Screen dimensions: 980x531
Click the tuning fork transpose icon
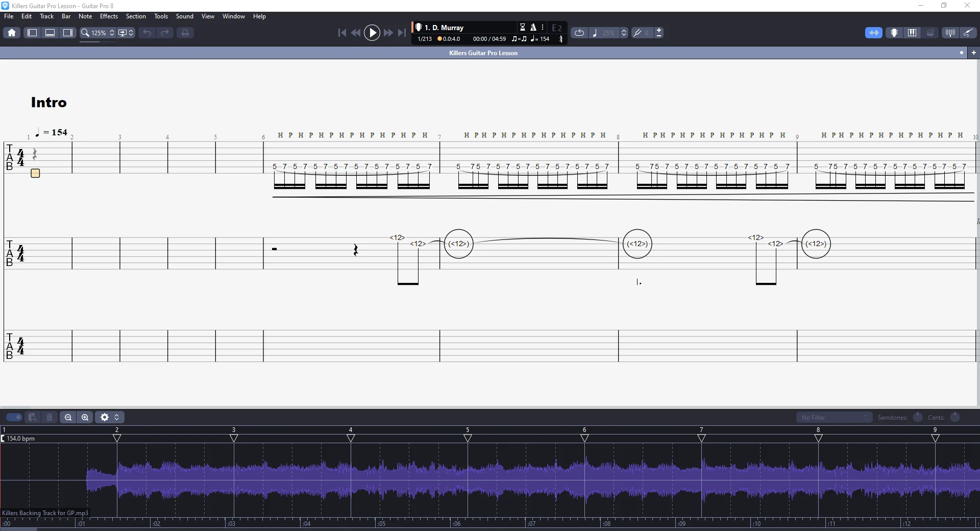coord(638,33)
